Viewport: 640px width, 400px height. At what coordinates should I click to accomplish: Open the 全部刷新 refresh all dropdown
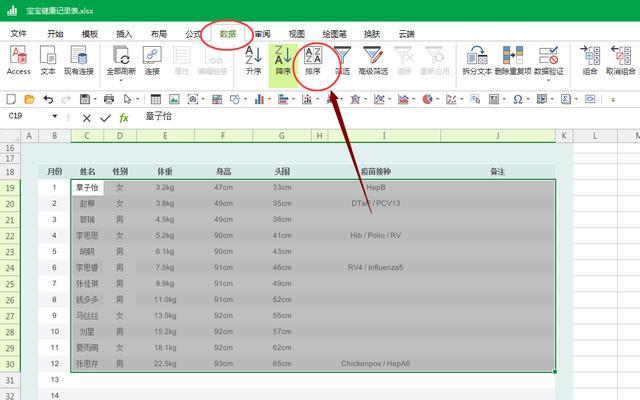pyautogui.click(x=121, y=81)
